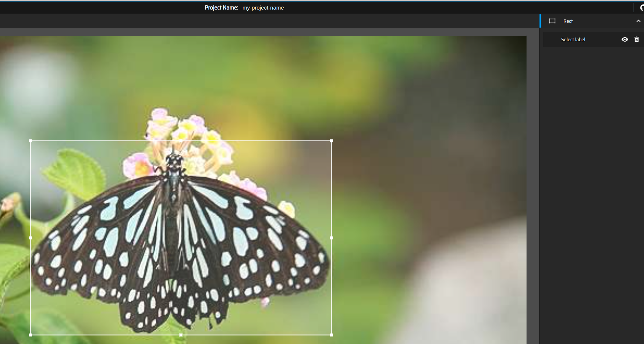
Task: Click the Project Name: label text
Action: point(222,8)
